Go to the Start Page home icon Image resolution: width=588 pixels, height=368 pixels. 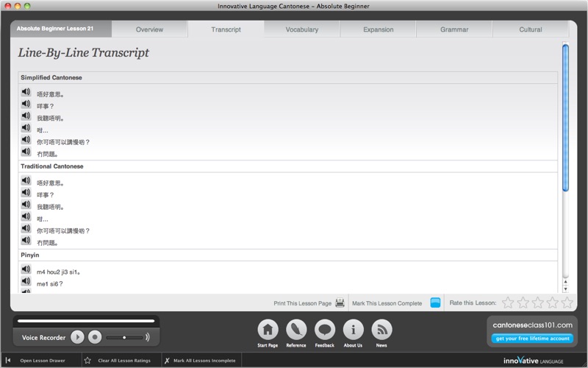pos(268,330)
